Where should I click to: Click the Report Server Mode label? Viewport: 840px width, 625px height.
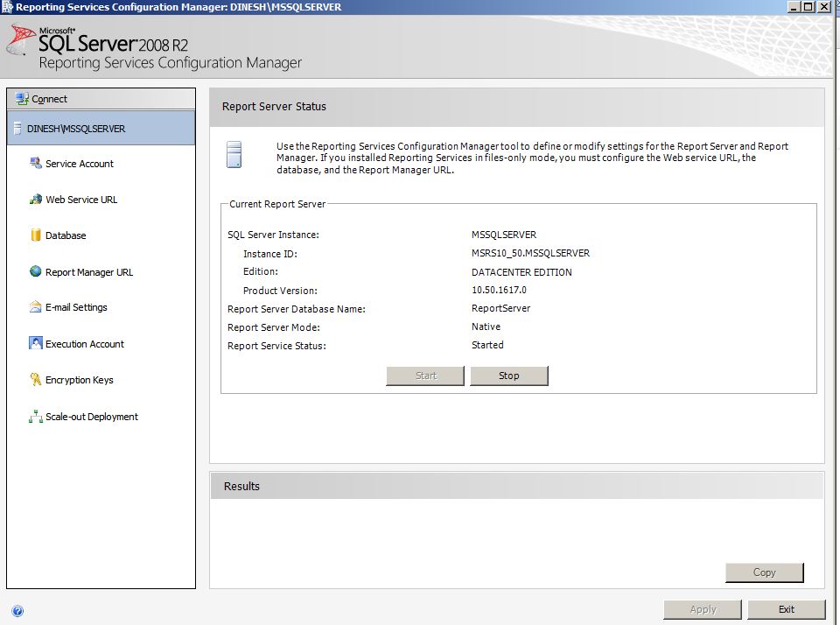pos(274,327)
